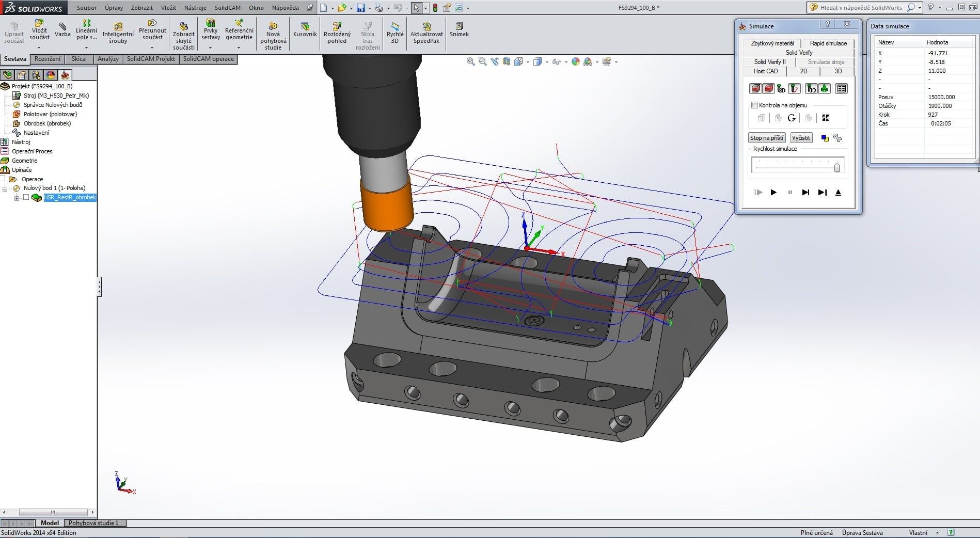Viewport: 980px width, 538px height.
Task: Click the 2D tool display icon in Simulace
Action: point(781,89)
